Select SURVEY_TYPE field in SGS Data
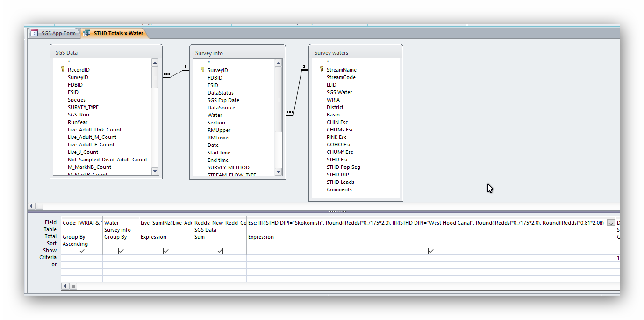 click(83, 107)
